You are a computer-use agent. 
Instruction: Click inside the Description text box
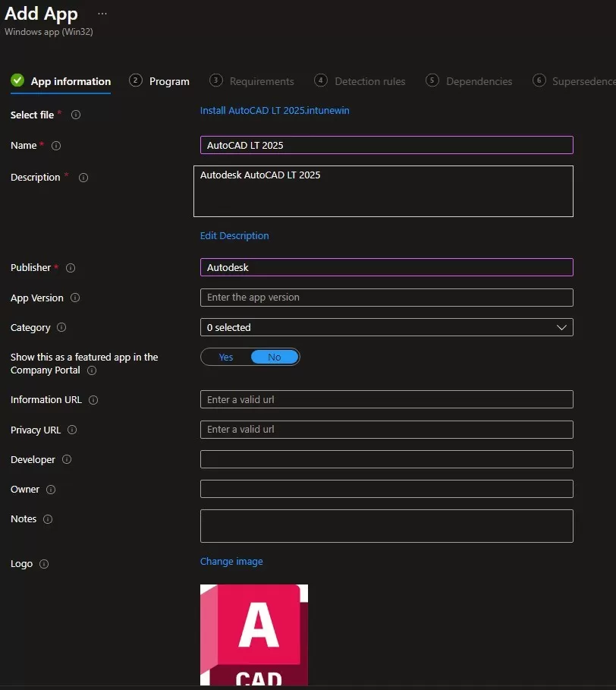(383, 191)
